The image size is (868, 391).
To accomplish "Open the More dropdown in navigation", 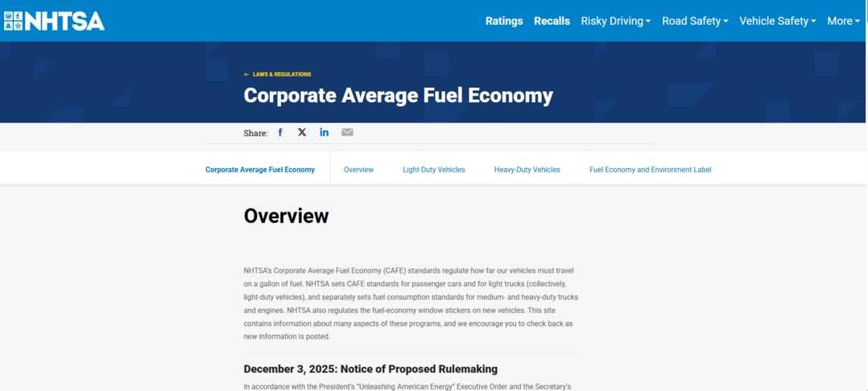I will point(844,21).
